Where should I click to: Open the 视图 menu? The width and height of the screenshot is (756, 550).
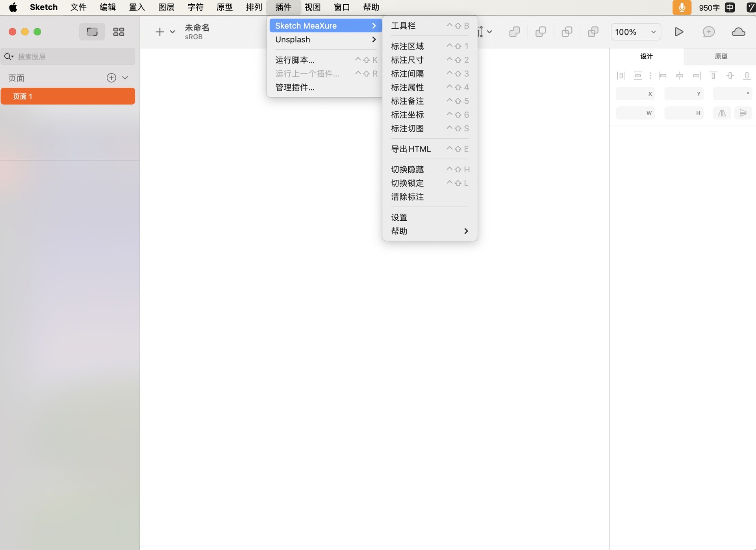[x=313, y=7]
